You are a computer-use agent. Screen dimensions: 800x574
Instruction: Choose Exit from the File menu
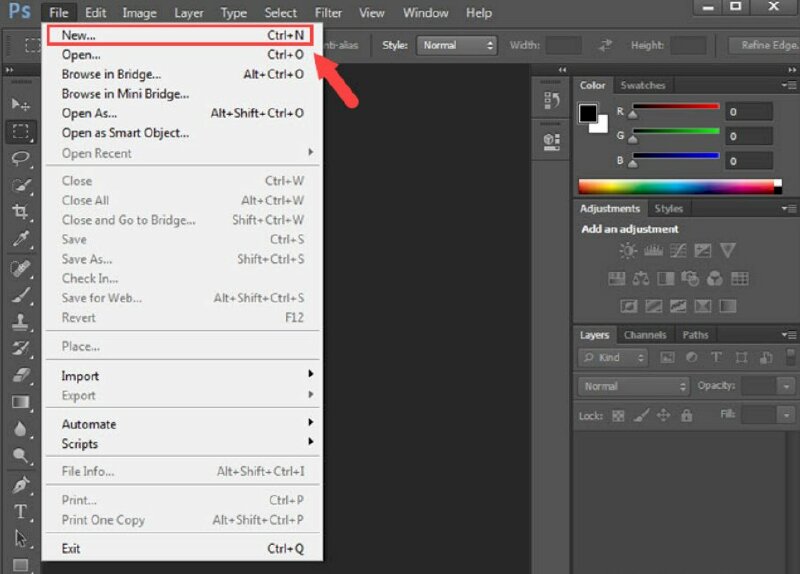tap(183, 549)
